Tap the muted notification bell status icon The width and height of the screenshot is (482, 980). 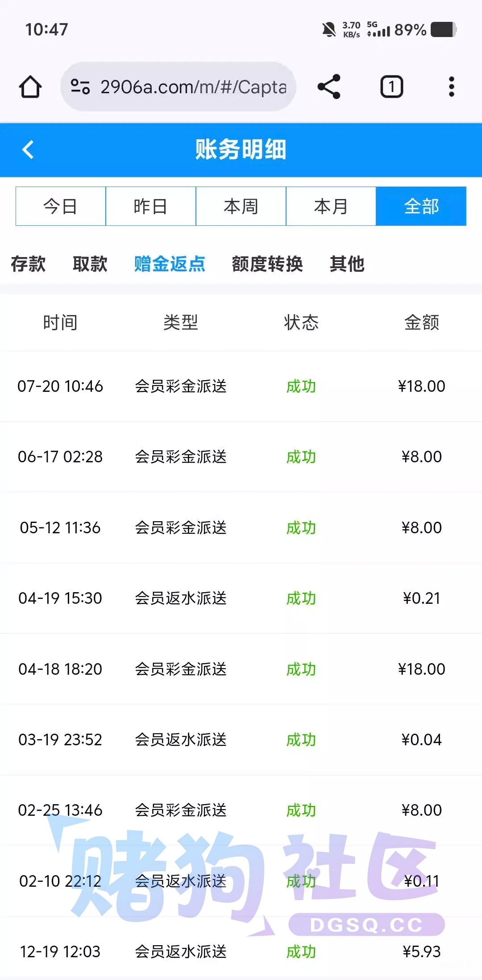tap(329, 30)
